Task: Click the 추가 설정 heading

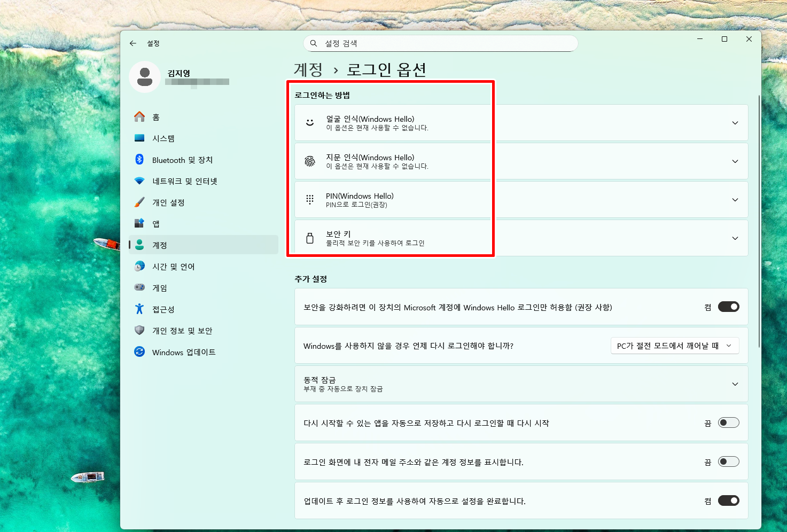Action: [311, 279]
